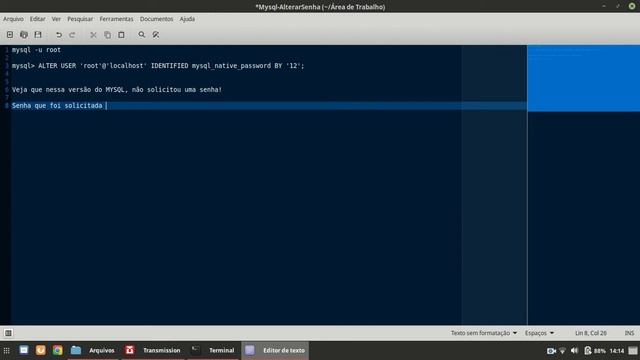
Task: Cut the selection with the scissors icon
Action: click(x=93, y=35)
